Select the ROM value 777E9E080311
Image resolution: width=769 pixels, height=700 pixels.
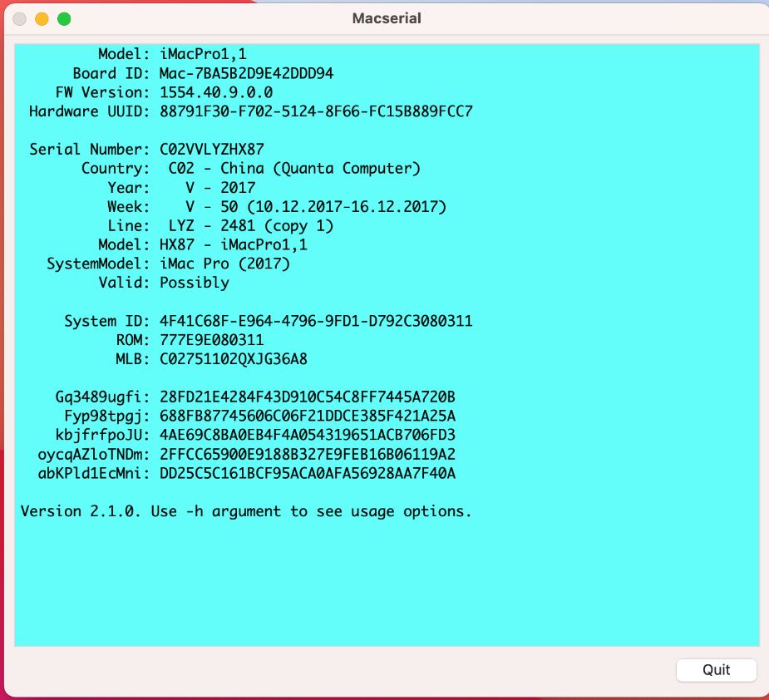[x=211, y=340]
